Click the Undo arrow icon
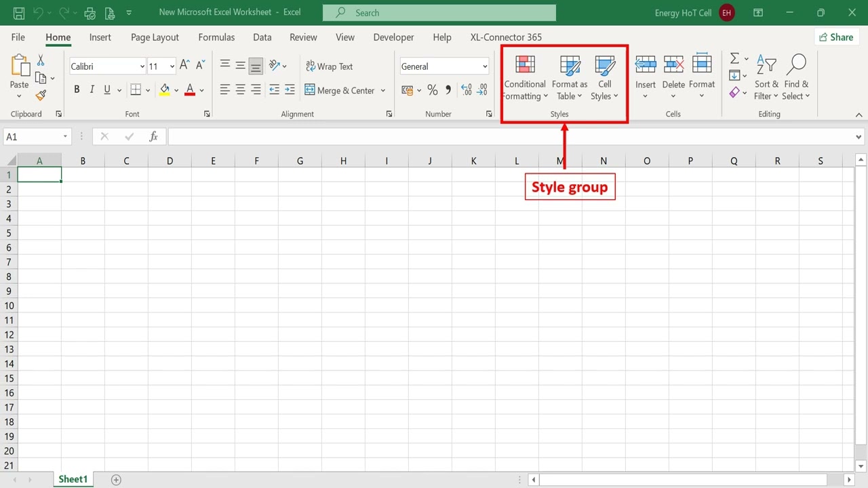 pos(39,13)
